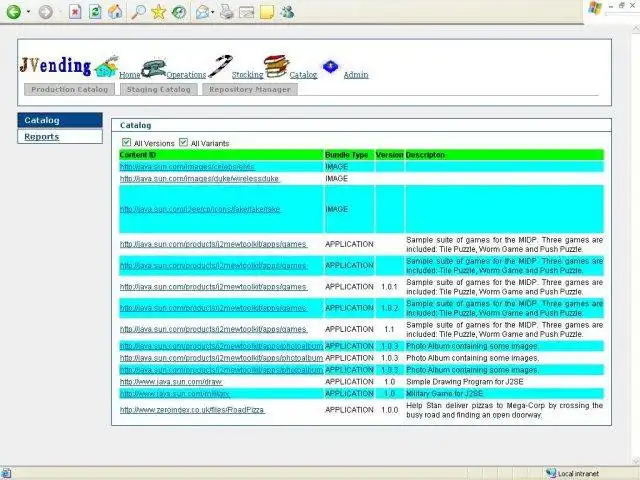The image size is (640, 480).
Task: Expand the Mail toolbar dropdown arrow
Action: pos(213,12)
